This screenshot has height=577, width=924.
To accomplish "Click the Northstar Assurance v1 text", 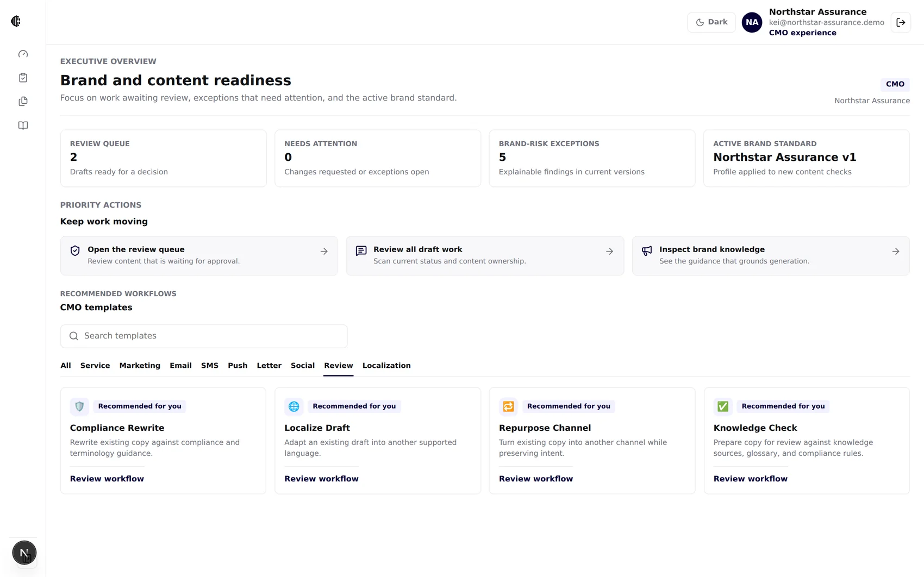I will 785,158.
